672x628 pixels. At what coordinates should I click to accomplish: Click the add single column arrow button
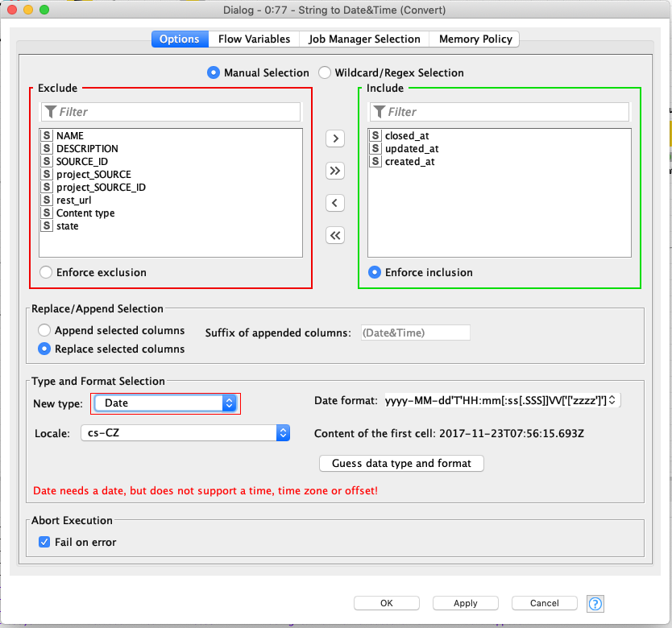335,138
